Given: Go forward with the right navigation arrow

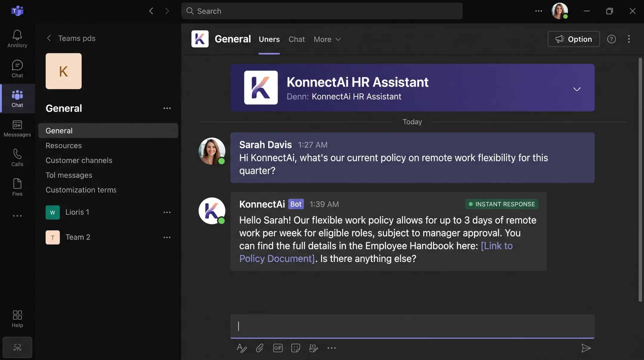Looking at the screenshot, I should coord(167,11).
